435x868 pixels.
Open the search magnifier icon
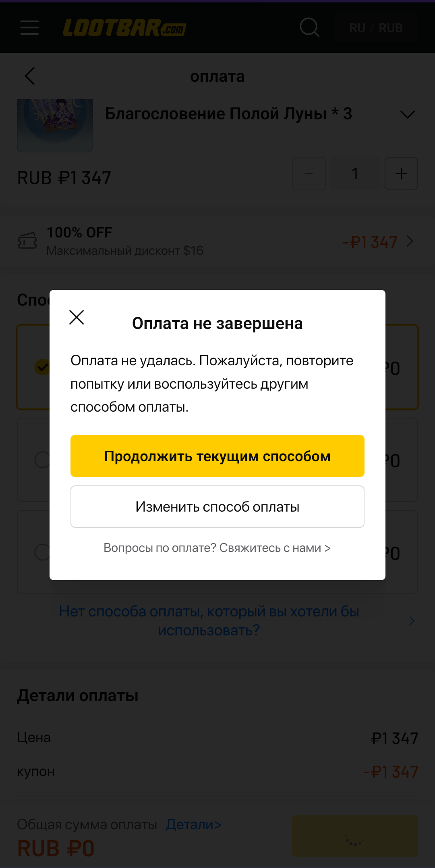(x=309, y=27)
